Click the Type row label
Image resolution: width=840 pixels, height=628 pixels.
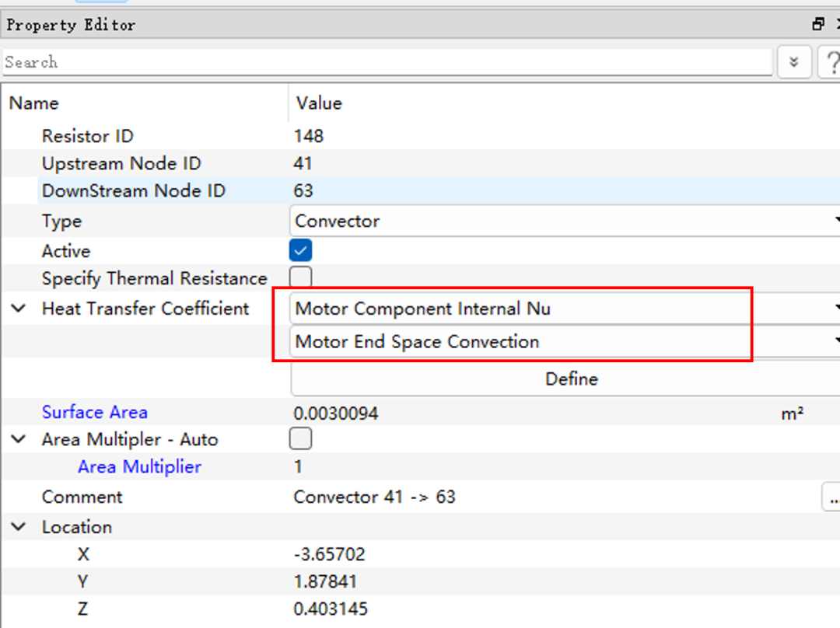[61, 221]
